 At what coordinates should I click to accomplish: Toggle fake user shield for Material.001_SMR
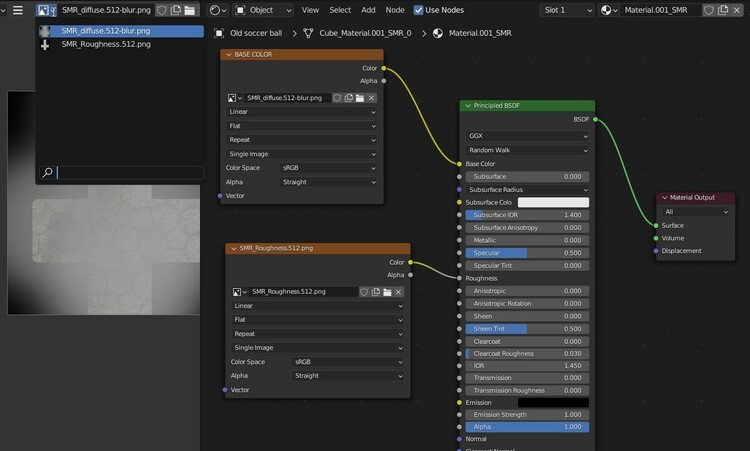pyautogui.click(x=709, y=10)
